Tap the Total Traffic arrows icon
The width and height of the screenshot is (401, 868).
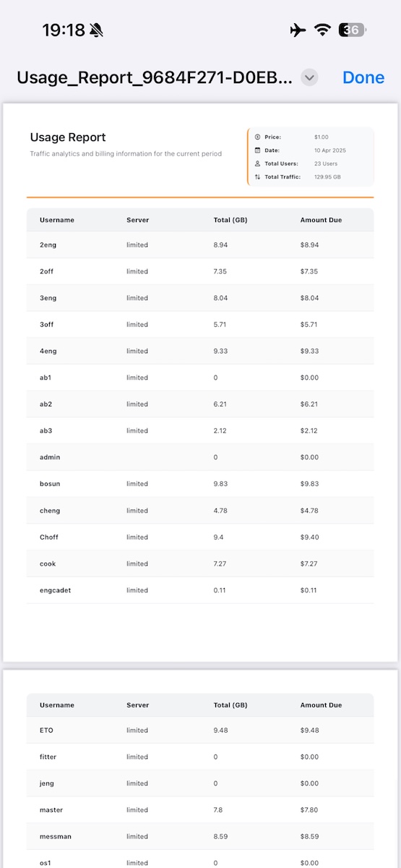tap(258, 176)
